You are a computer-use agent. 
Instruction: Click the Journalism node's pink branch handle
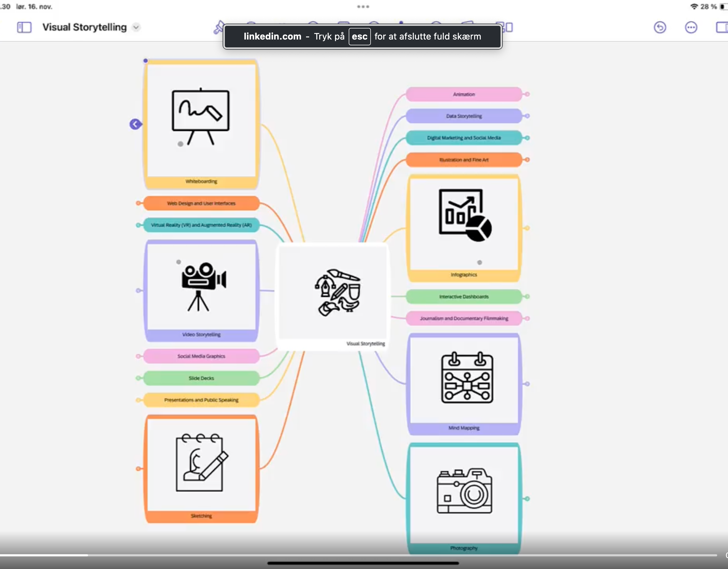tap(527, 318)
